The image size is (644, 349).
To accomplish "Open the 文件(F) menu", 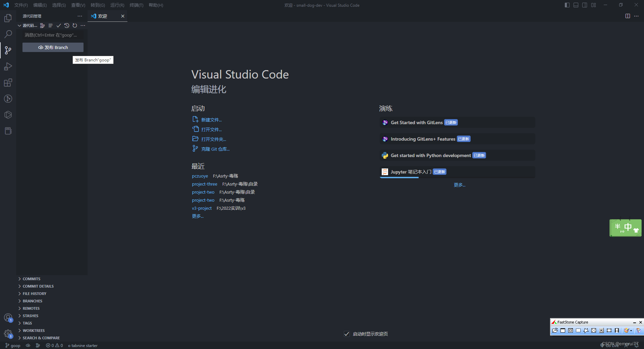I will click(21, 5).
